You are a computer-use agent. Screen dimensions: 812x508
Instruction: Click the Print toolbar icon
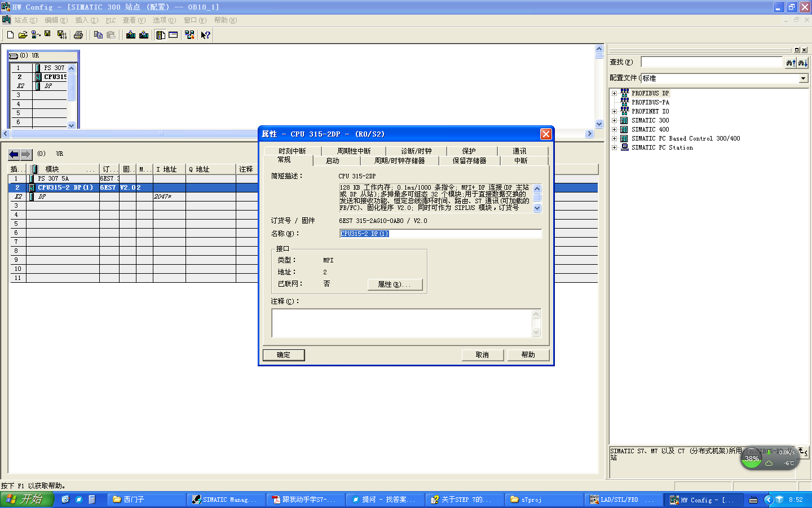[78, 35]
